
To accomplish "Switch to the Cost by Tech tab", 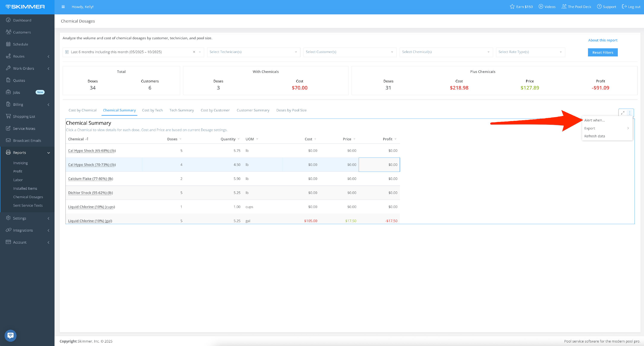I will [x=152, y=110].
